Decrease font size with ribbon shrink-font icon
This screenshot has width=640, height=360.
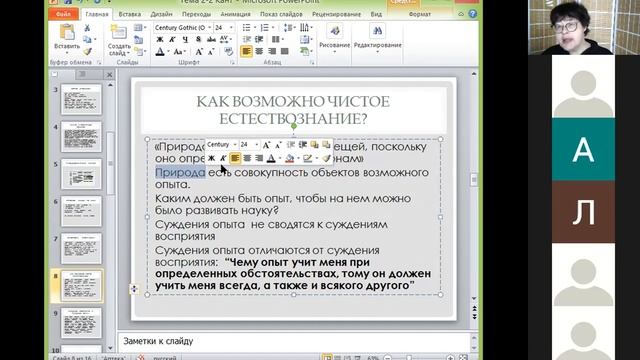click(211, 52)
